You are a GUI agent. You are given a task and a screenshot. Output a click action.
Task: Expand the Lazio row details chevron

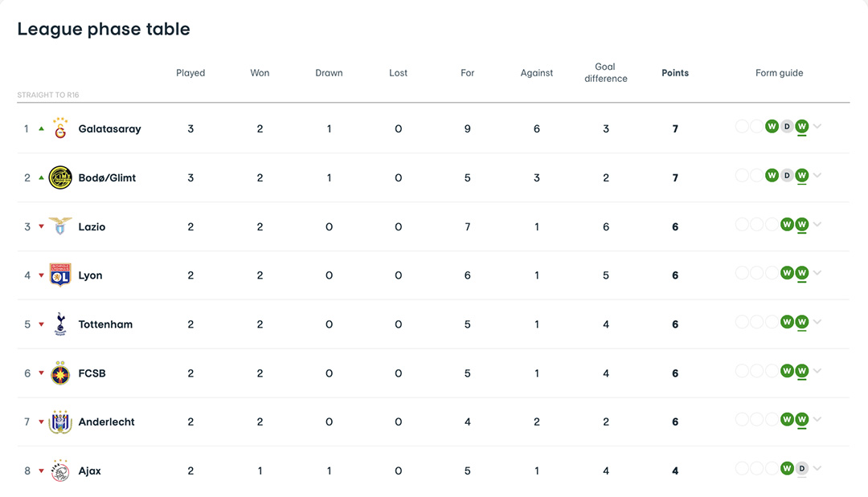pos(817,225)
